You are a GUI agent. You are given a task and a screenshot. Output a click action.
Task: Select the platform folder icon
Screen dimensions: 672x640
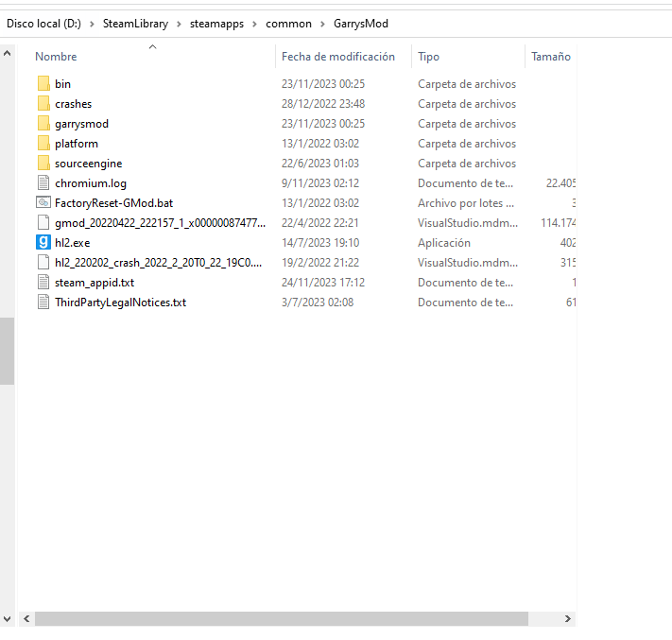43,143
